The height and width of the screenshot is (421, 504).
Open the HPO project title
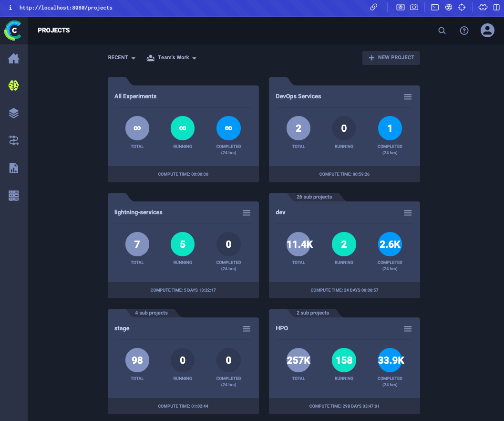pos(282,328)
